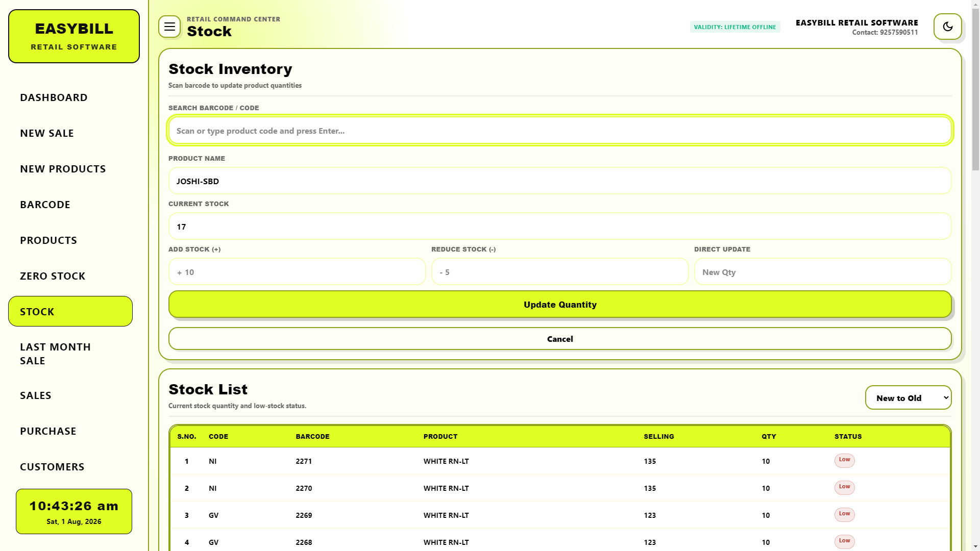Click the Update Quantity button

pyautogui.click(x=560, y=304)
